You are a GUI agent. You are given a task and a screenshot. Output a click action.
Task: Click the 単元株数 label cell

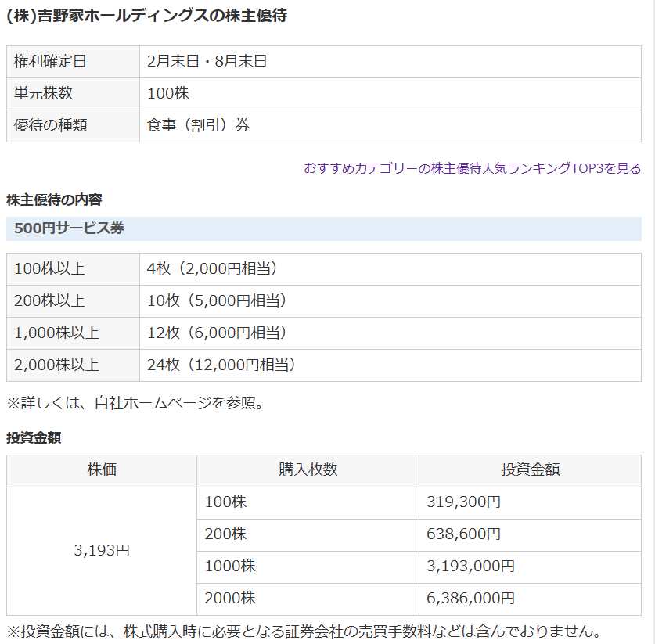(x=73, y=94)
